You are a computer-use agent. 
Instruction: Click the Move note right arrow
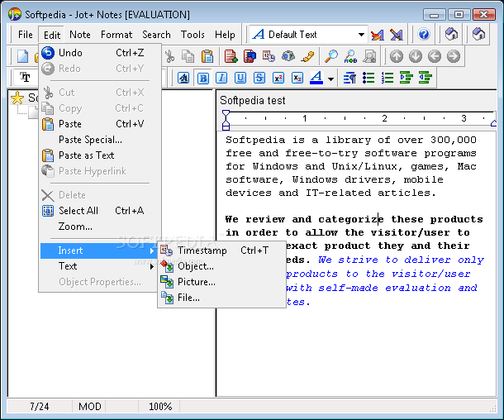pos(454,56)
